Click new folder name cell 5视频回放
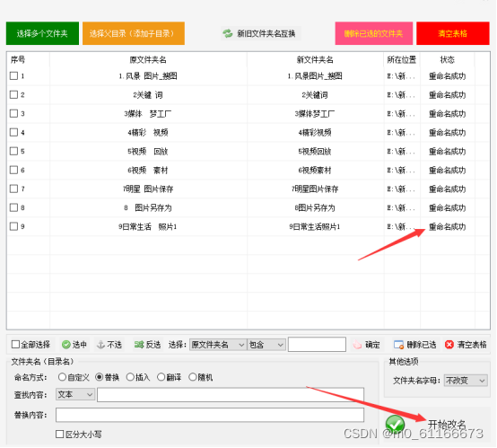The height and width of the screenshot is (448, 497). coord(315,152)
